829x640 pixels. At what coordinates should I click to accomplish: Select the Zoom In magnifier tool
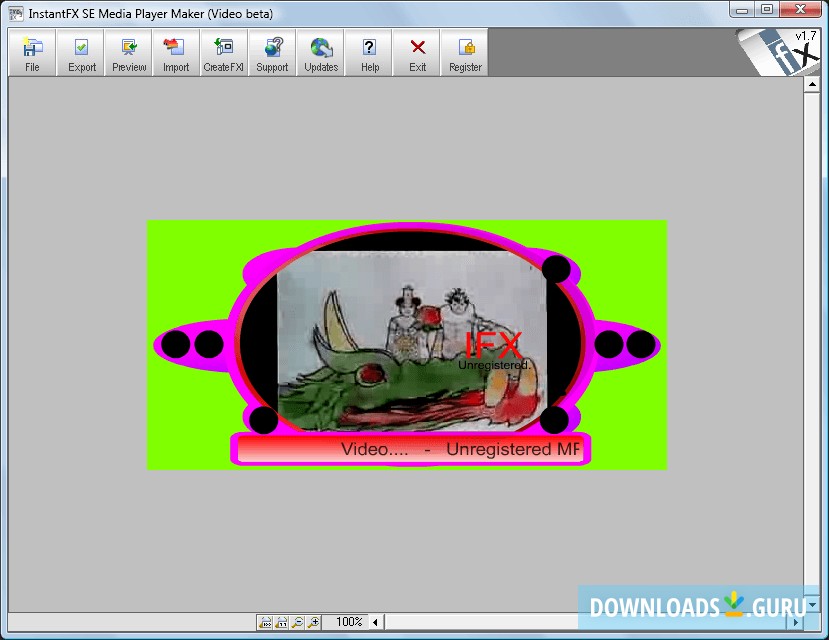tap(312, 622)
